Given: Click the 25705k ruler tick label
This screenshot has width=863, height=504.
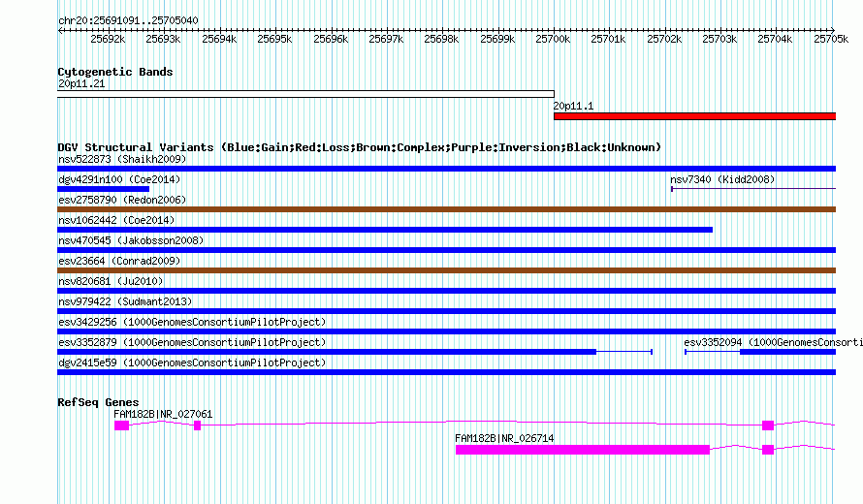Looking at the screenshot, I should pos(831,40).
